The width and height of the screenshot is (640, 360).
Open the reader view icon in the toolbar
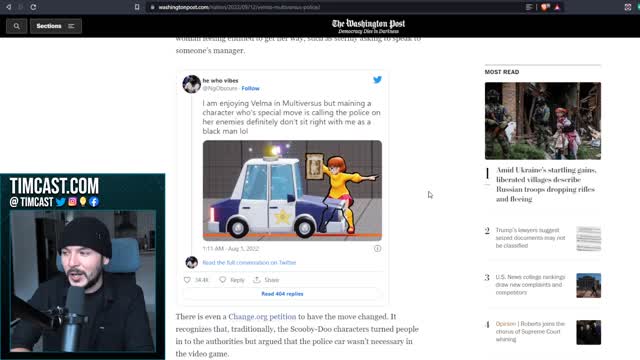529,7
